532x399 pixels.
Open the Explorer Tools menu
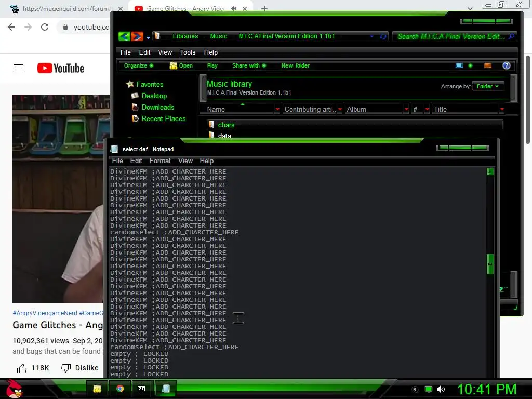pyautogui.click(x=188, y=52)
